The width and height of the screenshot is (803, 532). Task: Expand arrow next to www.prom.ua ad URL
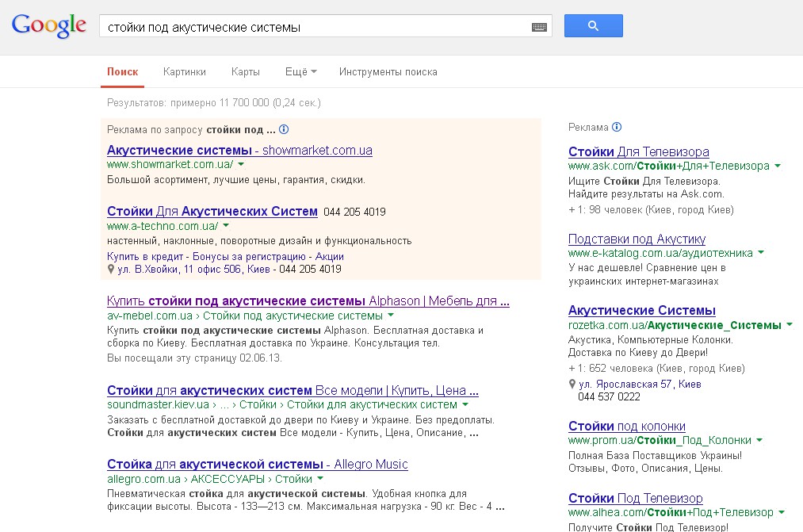(759, 440)
